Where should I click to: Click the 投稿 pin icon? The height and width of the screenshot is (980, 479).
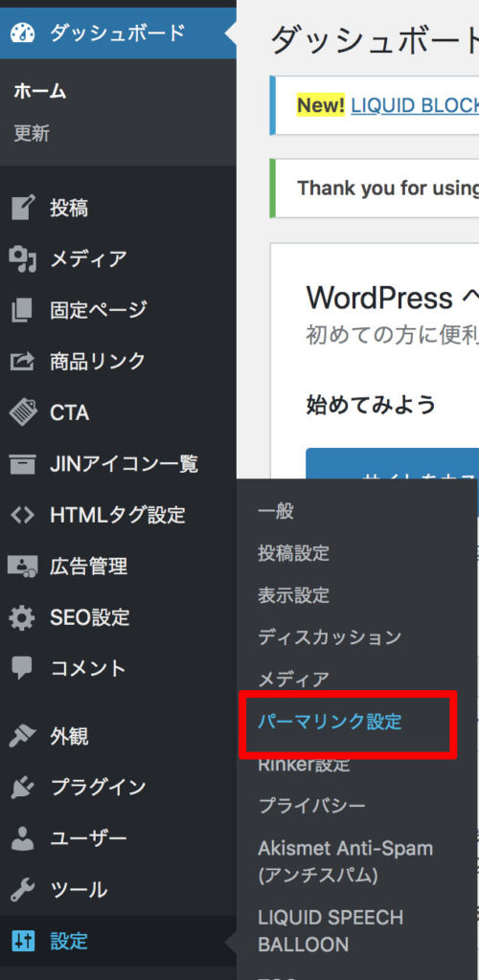(24, 208)
